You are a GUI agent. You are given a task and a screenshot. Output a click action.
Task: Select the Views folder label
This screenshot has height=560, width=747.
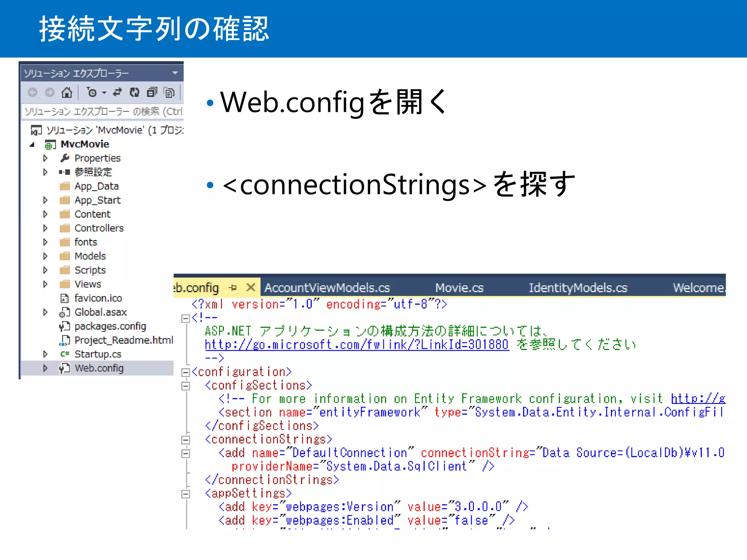click(88, 284)
